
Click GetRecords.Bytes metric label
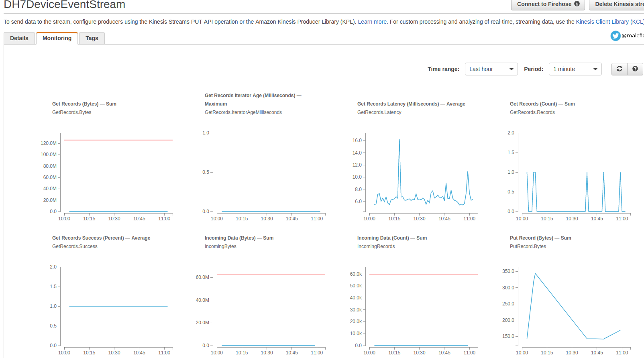71,112
